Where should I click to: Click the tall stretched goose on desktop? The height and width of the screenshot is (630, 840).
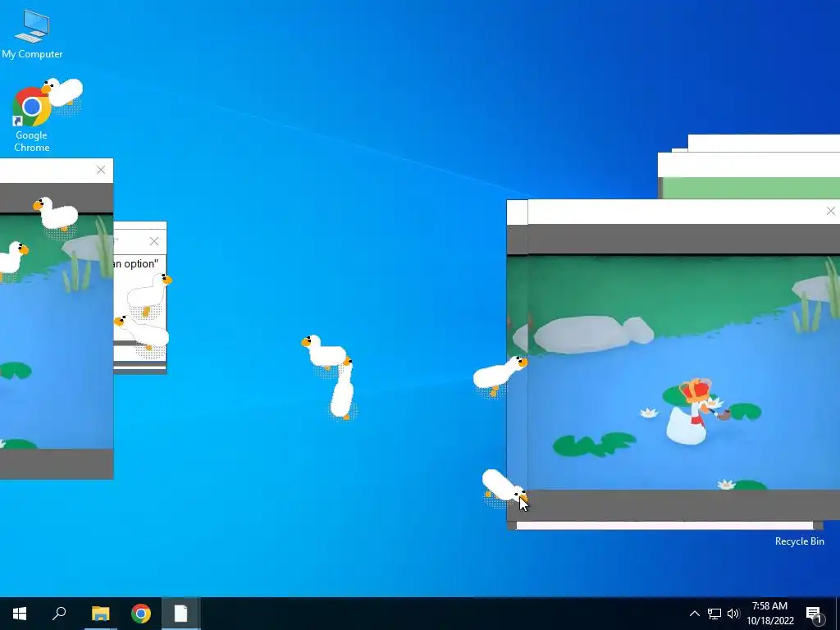click(342, 388)
